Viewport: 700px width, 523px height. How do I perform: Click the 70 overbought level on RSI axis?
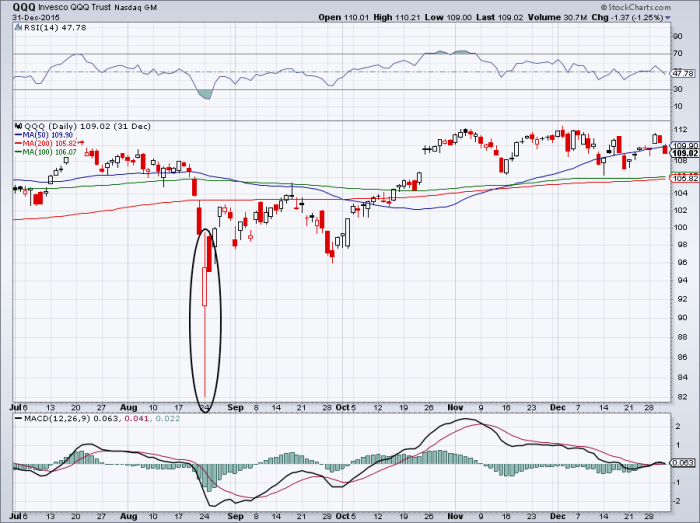(x=678, y=54)
